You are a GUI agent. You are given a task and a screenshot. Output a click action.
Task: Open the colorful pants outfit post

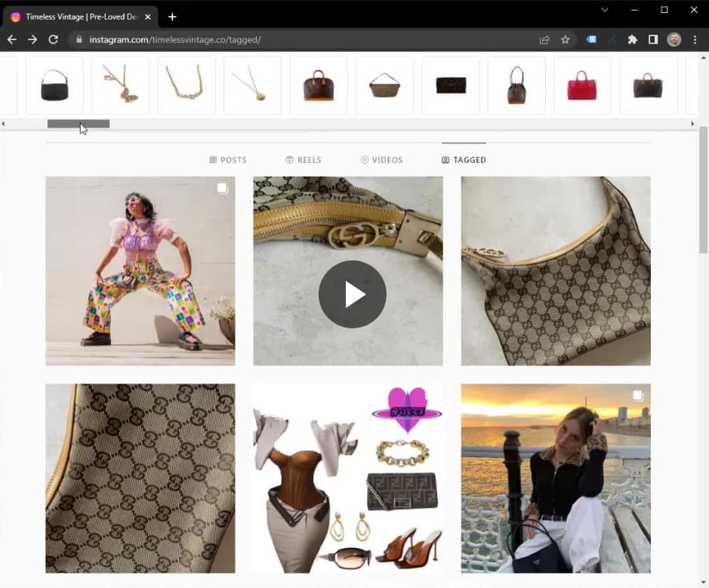click(x=140, y=271)
